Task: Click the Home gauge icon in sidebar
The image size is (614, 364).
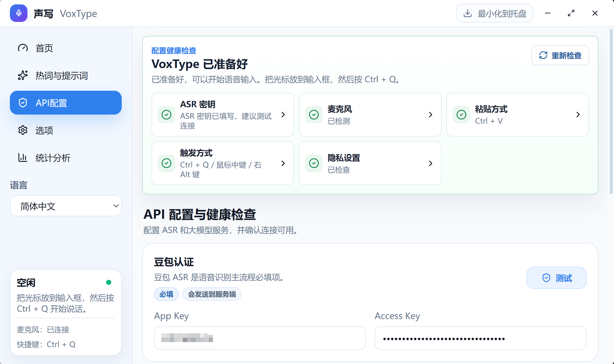Action: (23, 48)
